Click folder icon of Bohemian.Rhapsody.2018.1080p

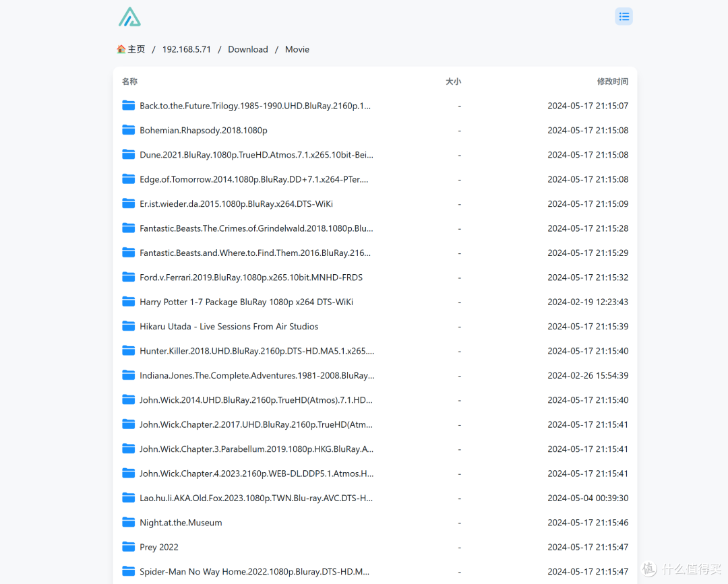(128, 131)
